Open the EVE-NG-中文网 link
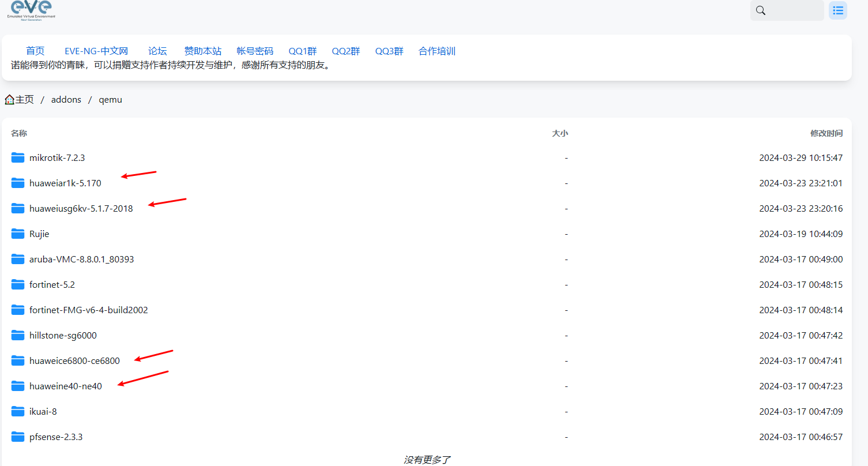Viewport: 868px width, 466px height. point(96,51)
